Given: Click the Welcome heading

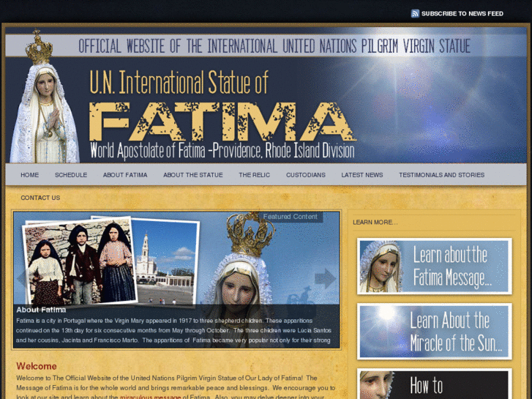Looking at the screenshot, I should click(37, 366).
